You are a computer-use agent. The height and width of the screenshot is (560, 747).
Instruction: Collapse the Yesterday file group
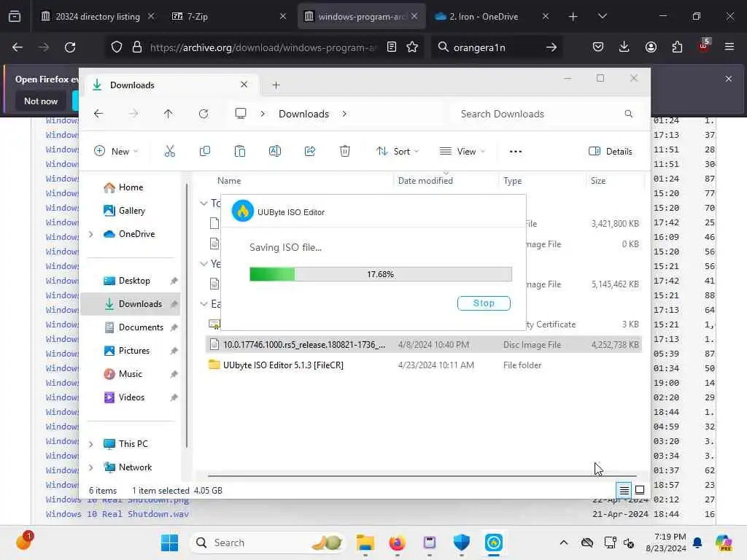[204, 263]
